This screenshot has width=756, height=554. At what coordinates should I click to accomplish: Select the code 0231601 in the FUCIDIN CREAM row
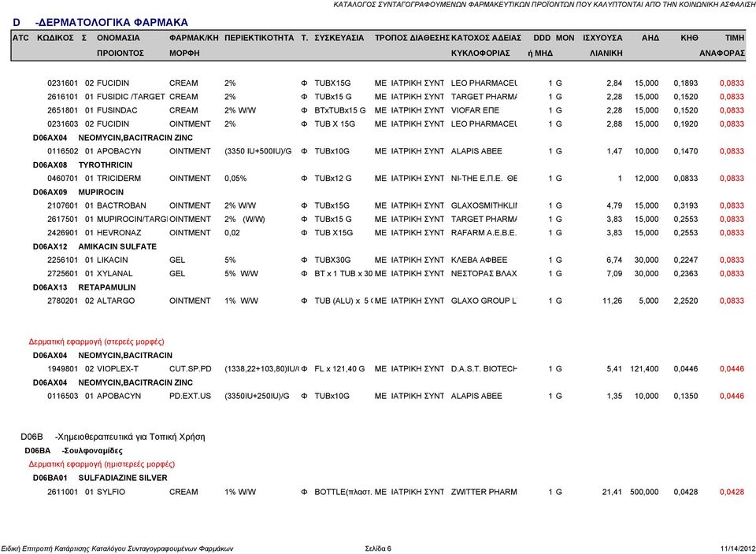pos(62,83)
